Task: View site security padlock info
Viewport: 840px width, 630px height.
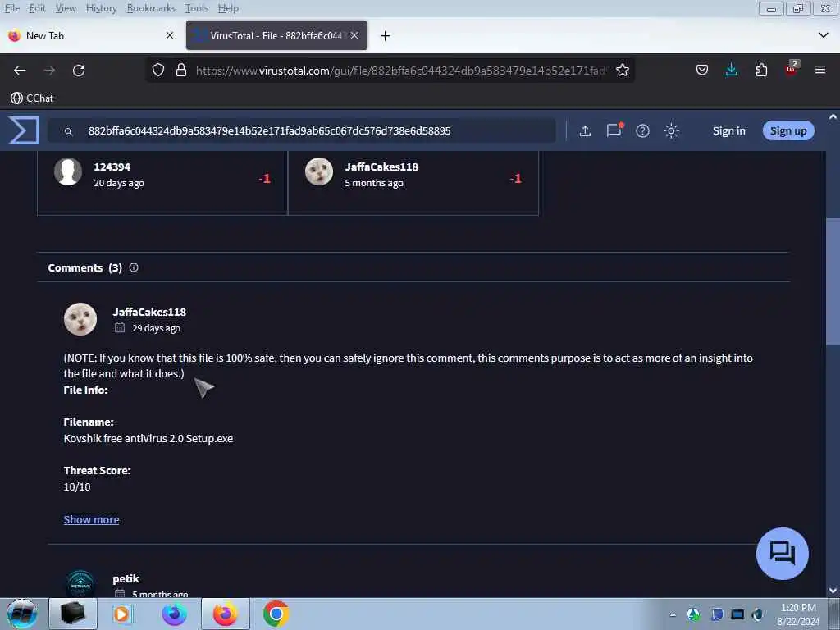Action: [x=181, y=71]
